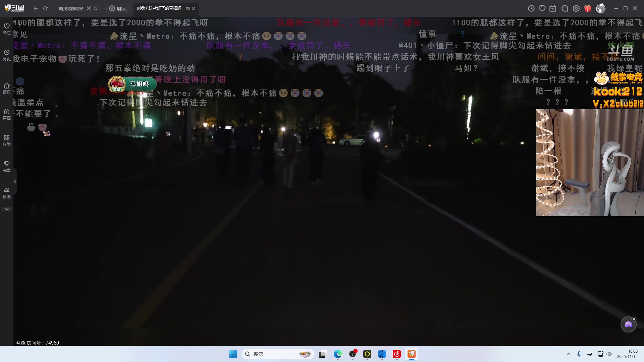
Task: Expand more sidebar options with bottom chevron
Action: pyautogui.click(x=6, y=209)
